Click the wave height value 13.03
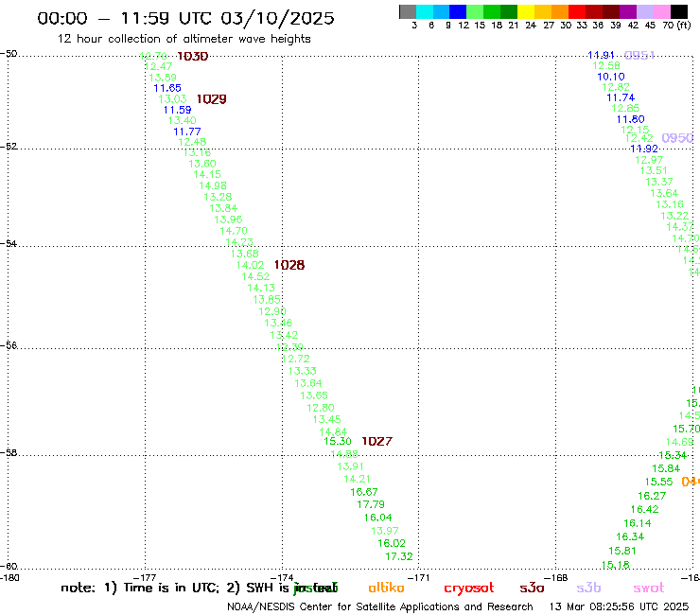The width and height of the screenshot is (700, 615). click(172, 99)
